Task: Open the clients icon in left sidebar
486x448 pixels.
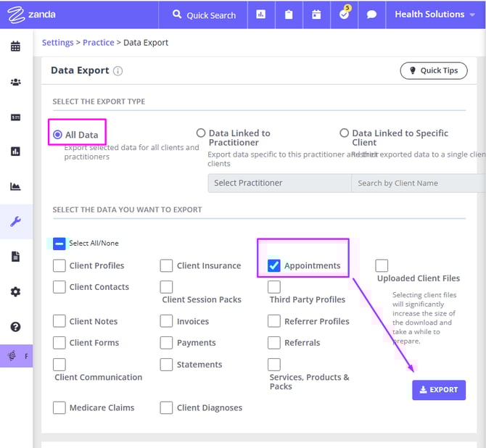Action: tap(15, 82)
